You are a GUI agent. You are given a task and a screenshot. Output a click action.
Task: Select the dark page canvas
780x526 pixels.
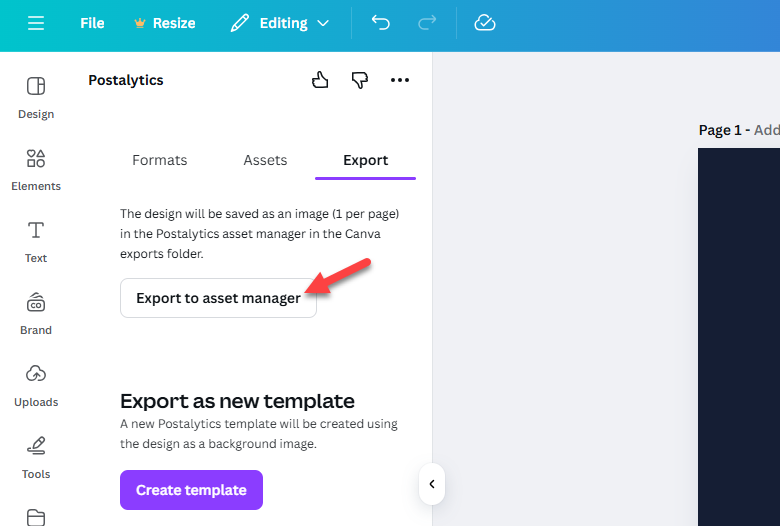coord(739,337)
